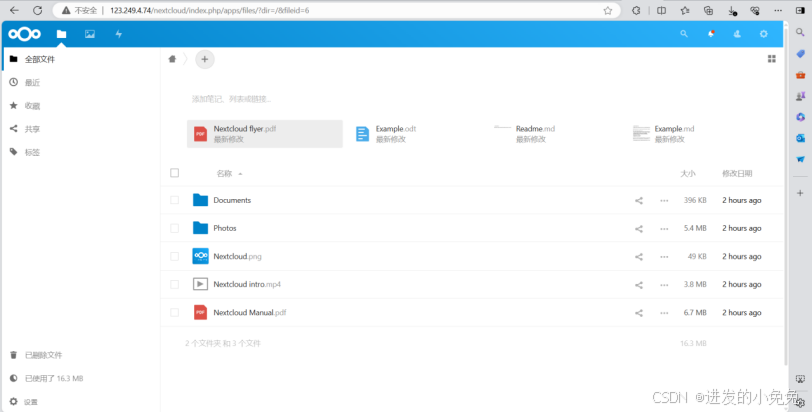Share the Nextcloud Manual.pdf file
The width and height of the screenshot is (812, 413).
coord(639,313)
